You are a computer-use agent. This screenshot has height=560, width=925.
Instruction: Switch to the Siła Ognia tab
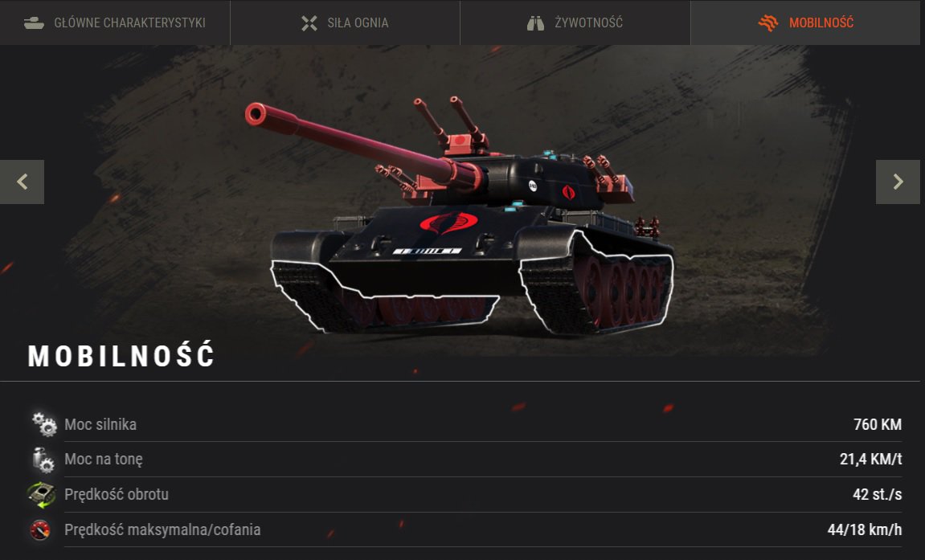coord(345,22)
